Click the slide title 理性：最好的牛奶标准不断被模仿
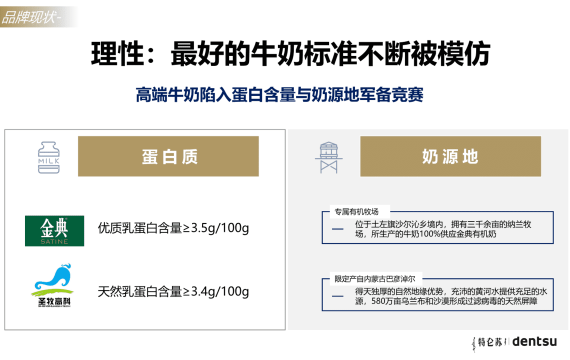This screenshot has width=570, height=360. (x=290, y=54)
